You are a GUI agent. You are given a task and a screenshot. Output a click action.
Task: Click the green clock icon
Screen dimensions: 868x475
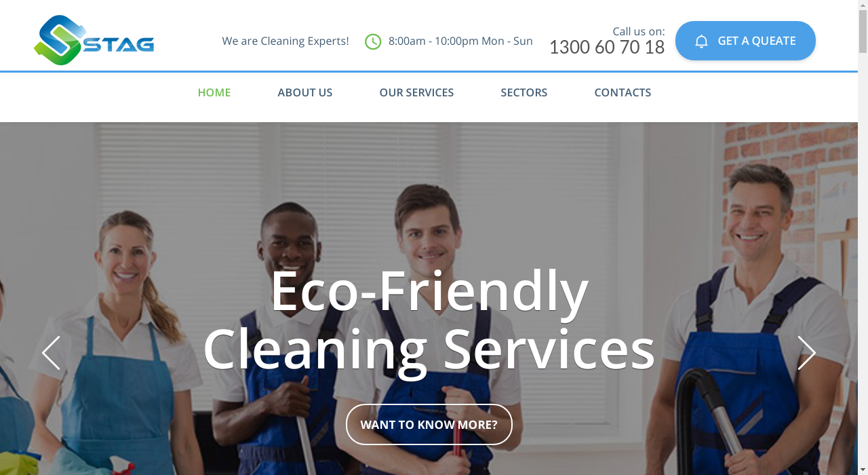point(373,41)
